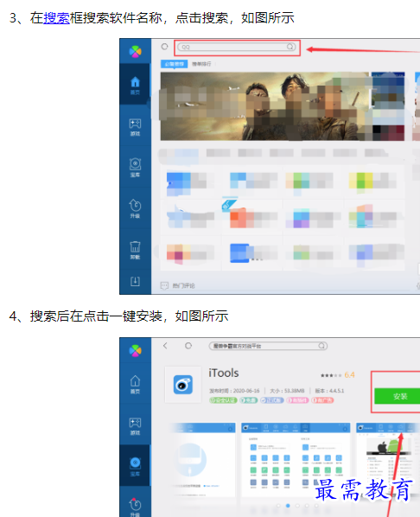Click the teal 免费 badge
The image size is (420, 517).
[249, 400]
